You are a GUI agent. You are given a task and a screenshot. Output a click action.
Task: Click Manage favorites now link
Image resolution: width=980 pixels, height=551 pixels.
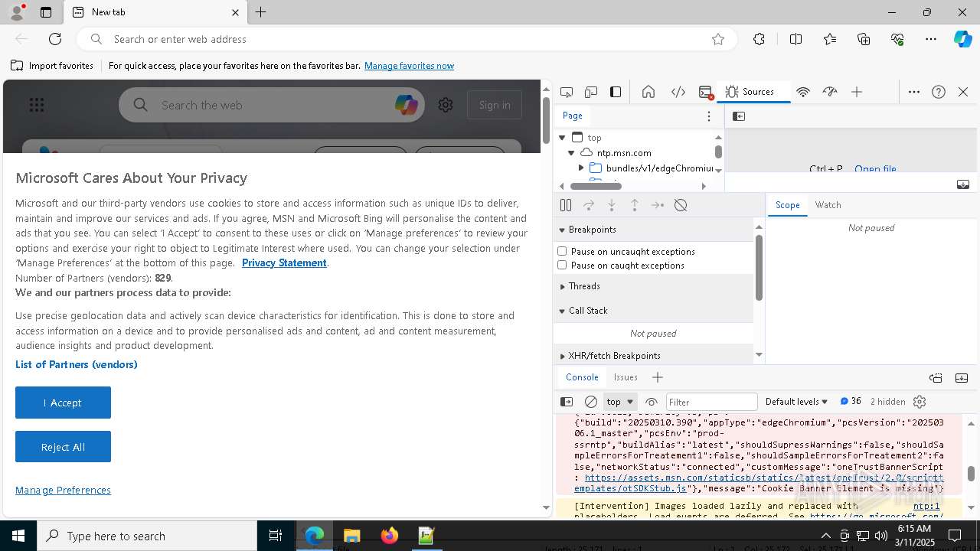[409, 66]
